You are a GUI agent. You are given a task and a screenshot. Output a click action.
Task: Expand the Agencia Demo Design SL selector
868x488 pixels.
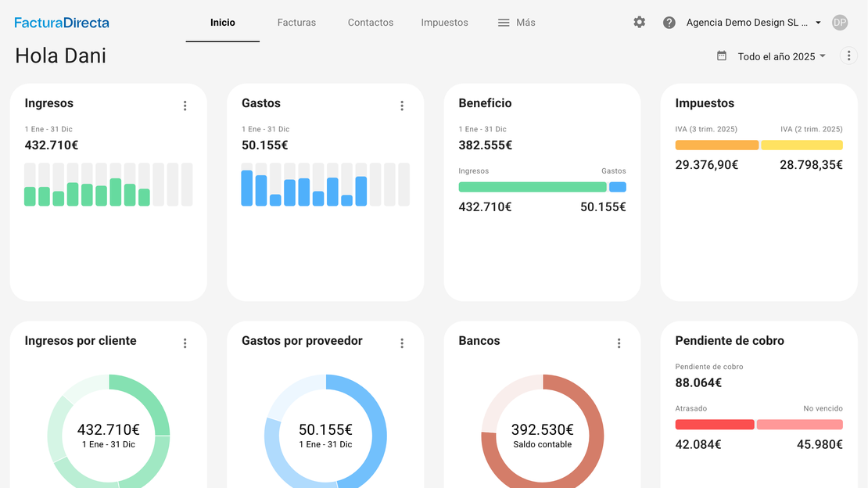tap(753, 23)
